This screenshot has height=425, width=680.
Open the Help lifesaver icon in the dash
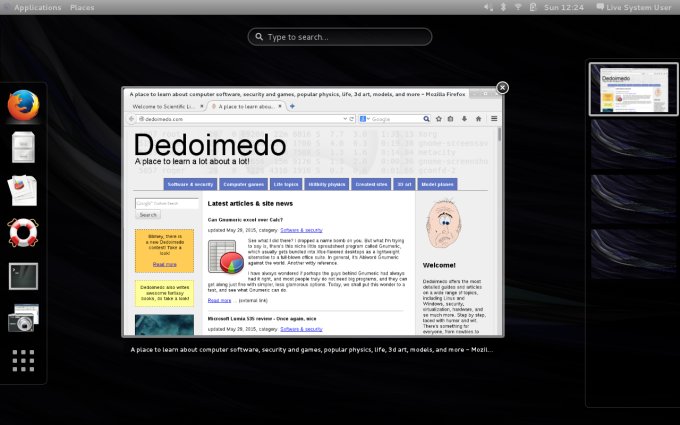tap(23, 233)
